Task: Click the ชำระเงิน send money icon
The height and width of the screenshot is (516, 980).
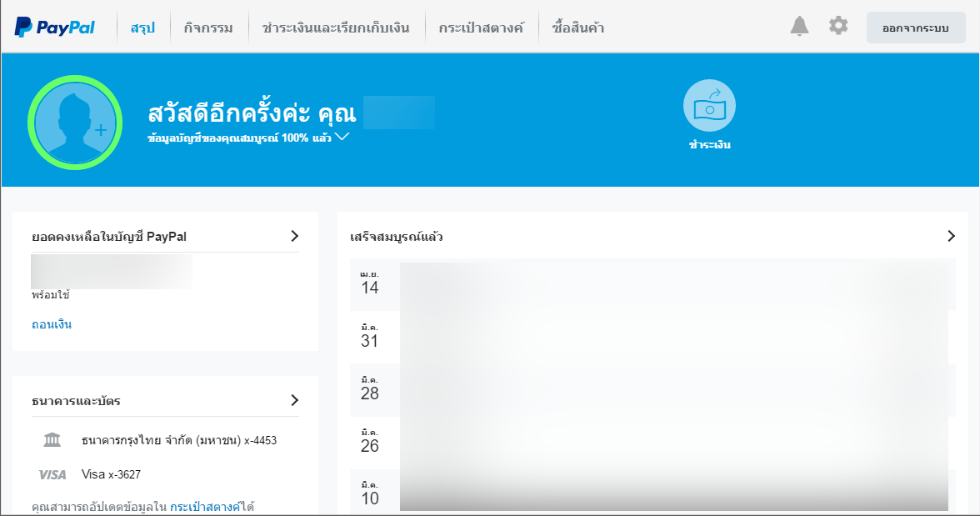Action: tap(709, 106)
